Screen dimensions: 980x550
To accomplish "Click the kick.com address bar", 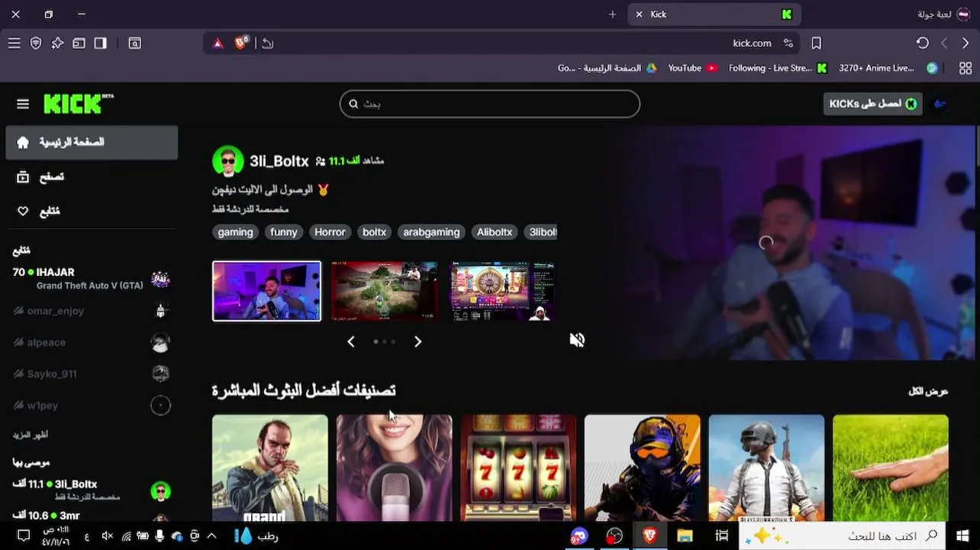I will click(x=501, y=44).
